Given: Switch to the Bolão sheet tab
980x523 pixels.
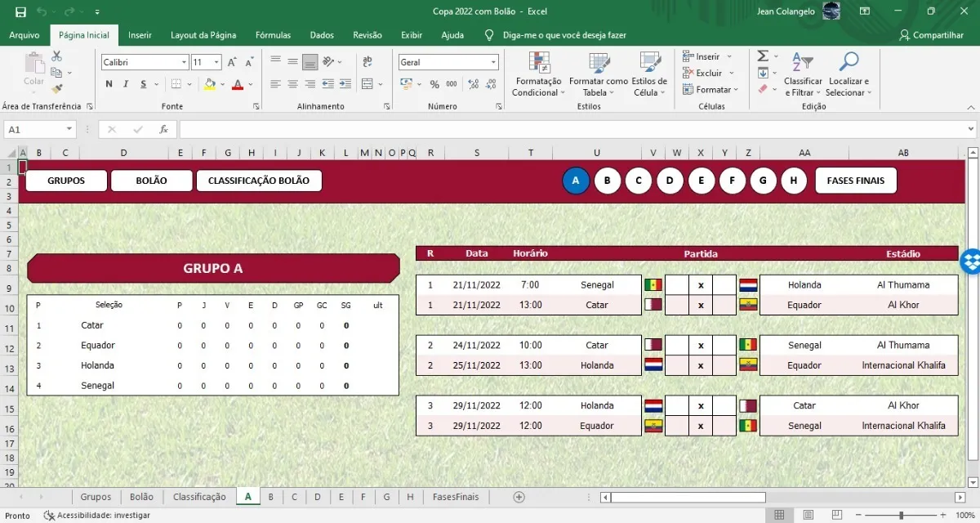Looking at the screenshot, I should (x=140, y=496).
